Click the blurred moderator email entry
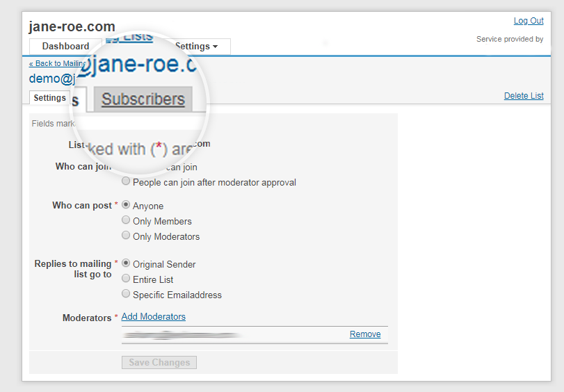The width and height of the screenshot is (564, 392). click(181, 335)
